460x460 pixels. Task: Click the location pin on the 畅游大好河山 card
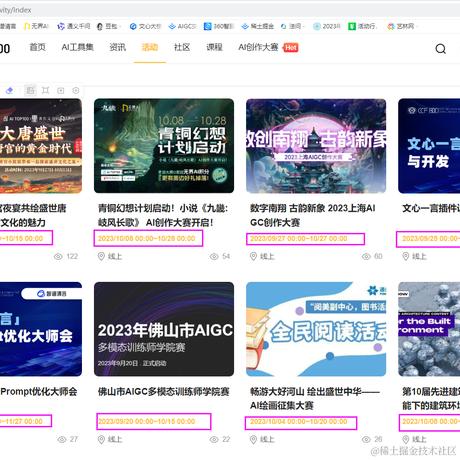click(253, 439)
